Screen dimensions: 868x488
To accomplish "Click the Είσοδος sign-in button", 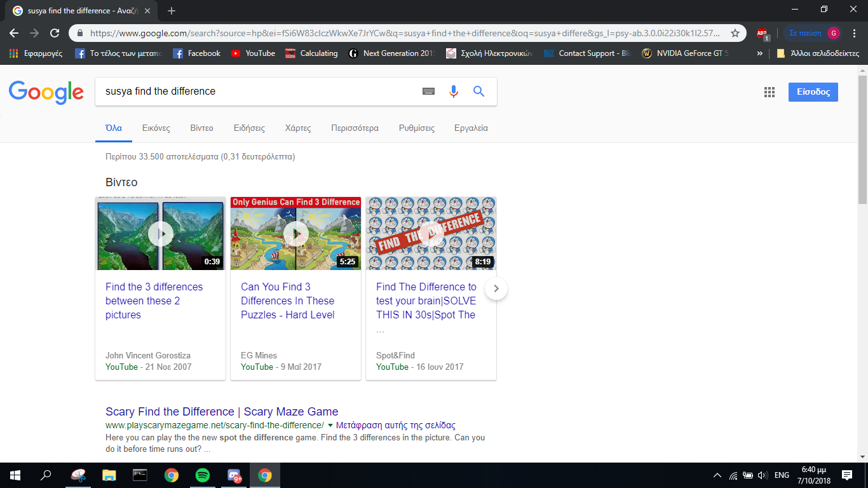I will tap(813, 91).
